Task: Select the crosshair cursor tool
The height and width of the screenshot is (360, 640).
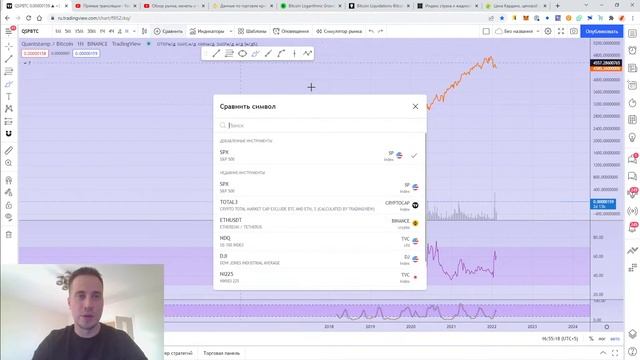Action: pyautogui.click(x=9, y=47)
